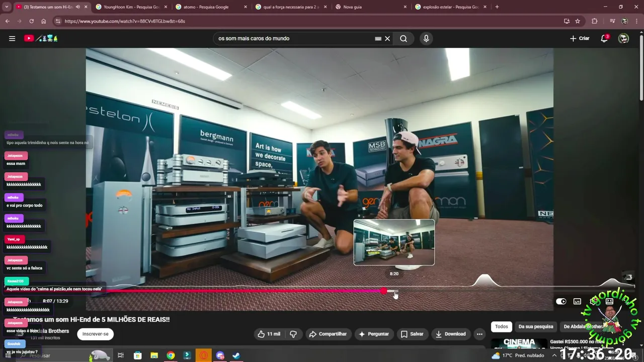Screen dimensions: 644x362
Task: Dislike the video
Action: click(293, 334)
